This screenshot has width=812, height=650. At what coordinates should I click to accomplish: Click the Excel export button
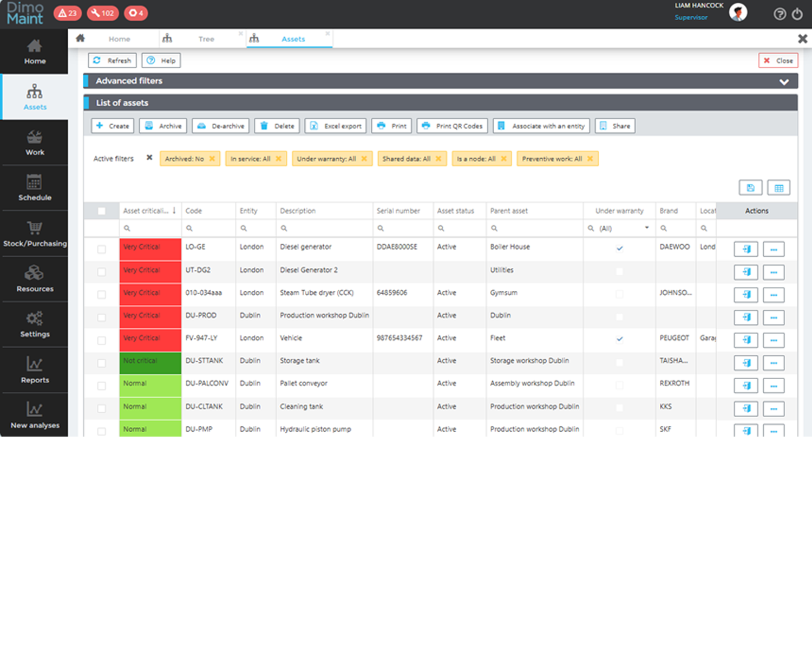pos(336,126)
